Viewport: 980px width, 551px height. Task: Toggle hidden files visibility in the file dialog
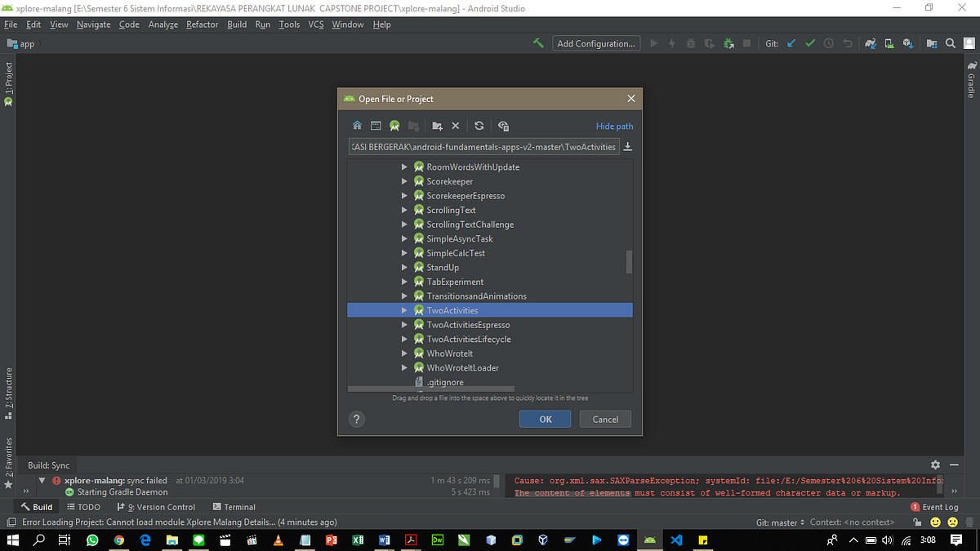(503, 126)
